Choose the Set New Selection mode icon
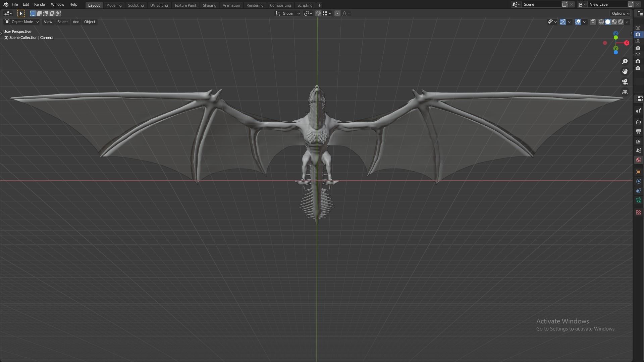Image resolution: width=644 pixels, height=362 pixels. click(33, 13)
